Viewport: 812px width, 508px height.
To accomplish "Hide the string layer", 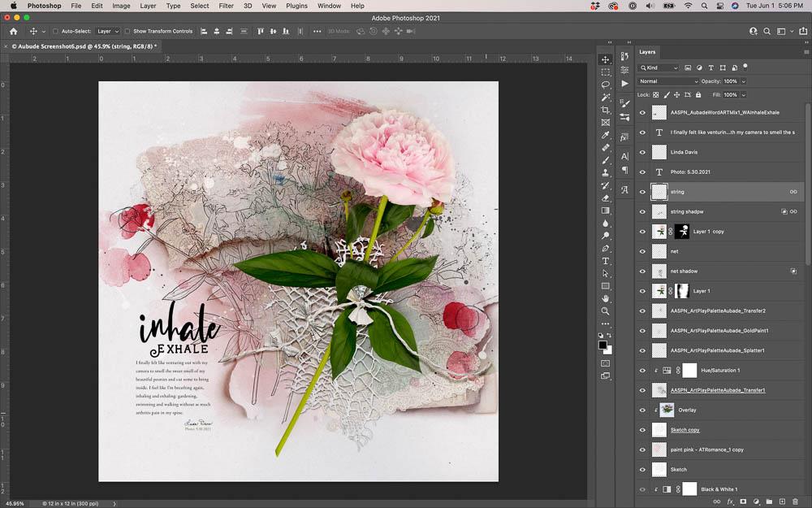I will 642,192.
